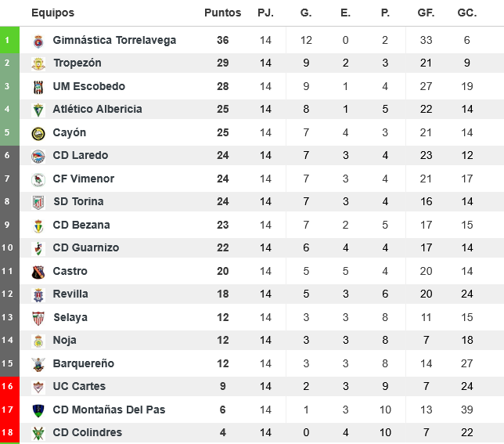Click the Equipos column header
The image size is (504, 444).
click(x=52, y=13)
